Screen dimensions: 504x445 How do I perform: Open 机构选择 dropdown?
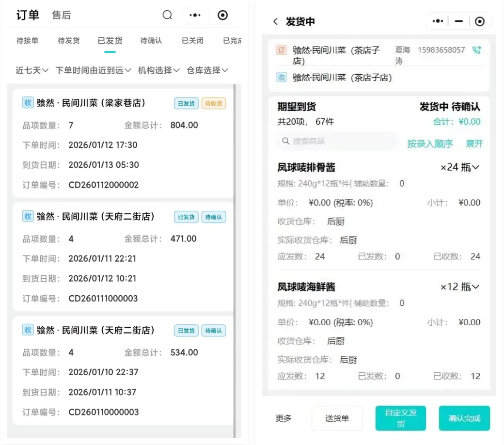(159, 70)
